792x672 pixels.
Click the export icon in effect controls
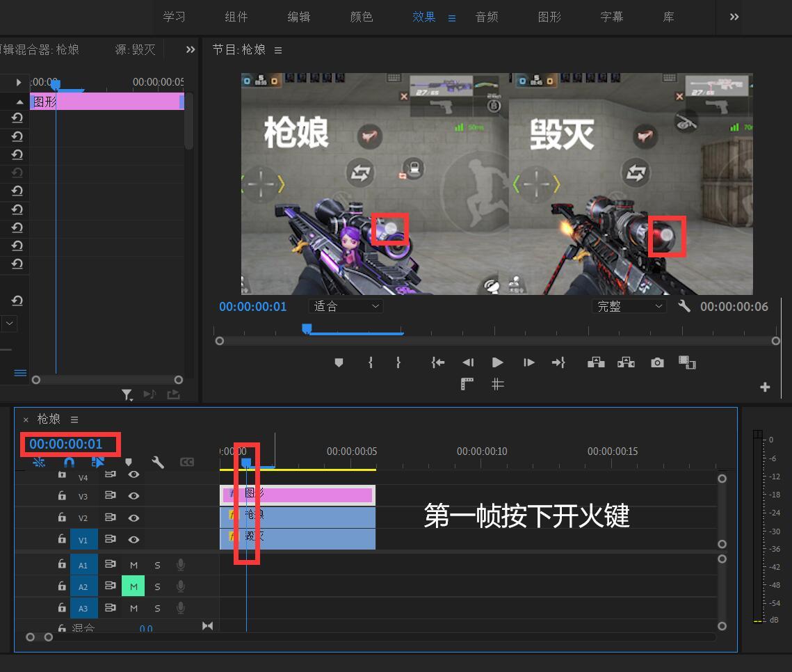click(x=173, y=394)
